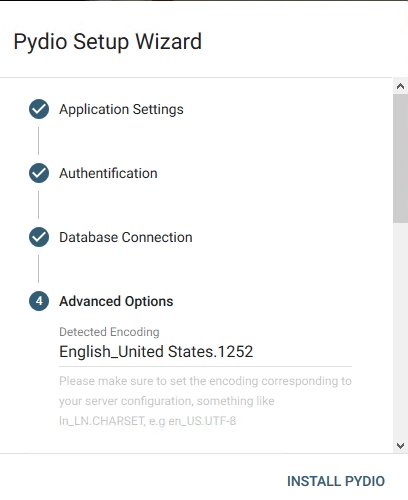Image resolution: width=408 pixels, height=500 pixels.
Task: Click the Detected Encoding label
Action: [109, 332]
